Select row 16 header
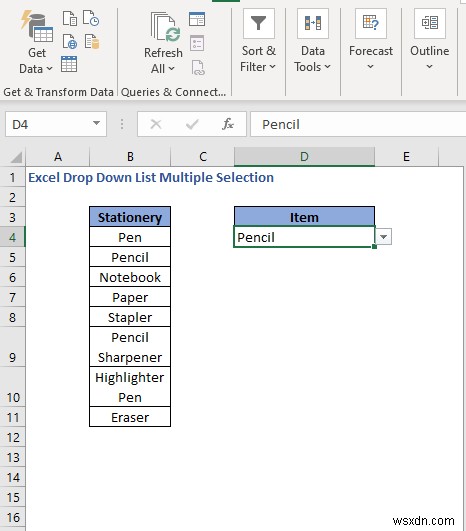466x531 pixels. tap(13, 517)
